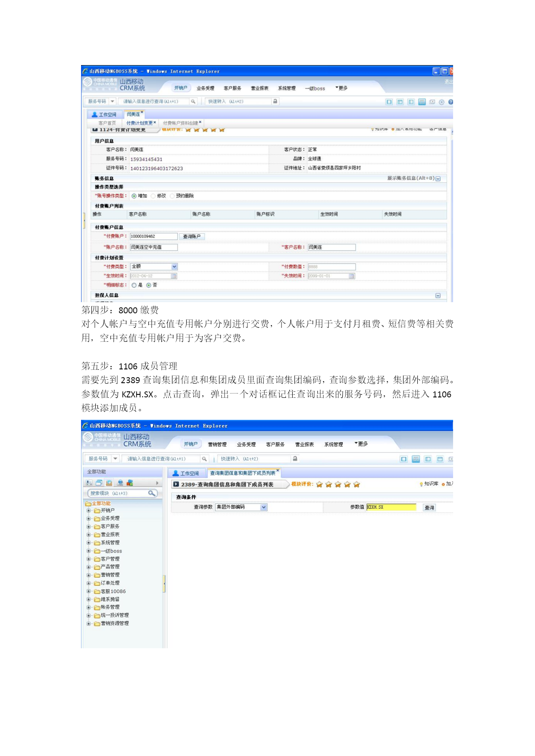Expand the 帐务管理 tree folder
The height and width of the screenshot is (756, 535).
[x=88, y=607]
